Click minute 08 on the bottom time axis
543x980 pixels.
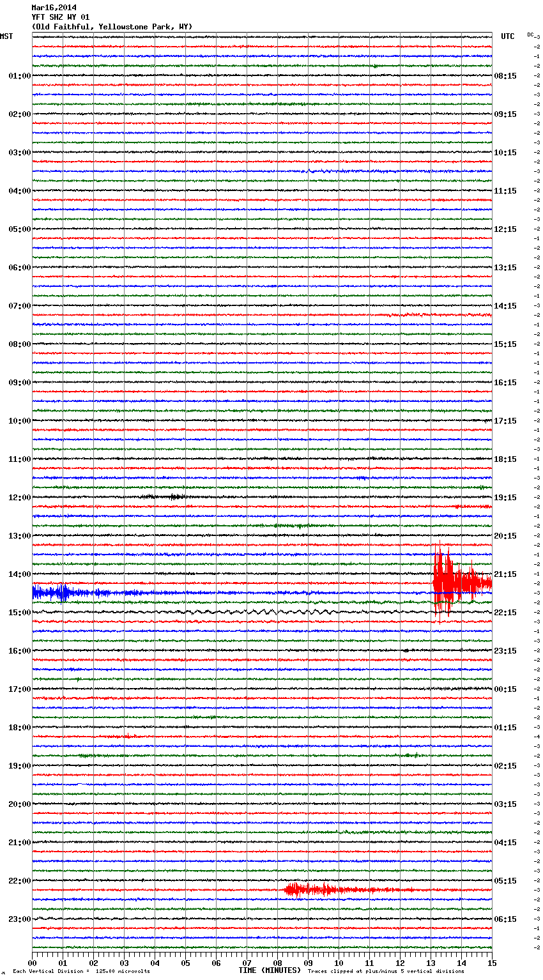click(x=277, y=963)
